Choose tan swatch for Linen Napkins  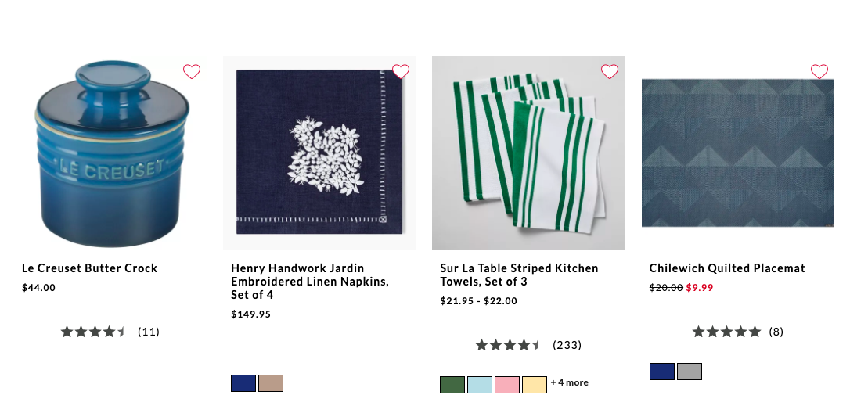[271, 383]
